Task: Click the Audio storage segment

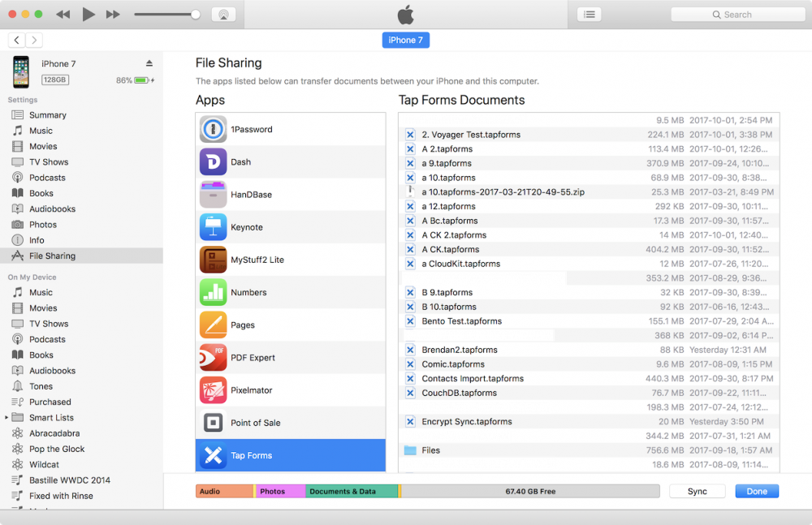Action: 224,492
